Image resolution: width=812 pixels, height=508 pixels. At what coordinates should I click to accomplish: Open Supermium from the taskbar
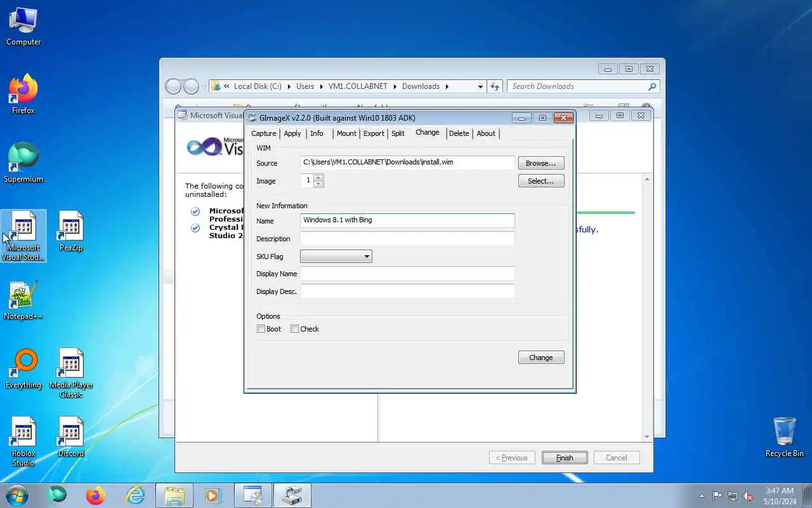57,495
